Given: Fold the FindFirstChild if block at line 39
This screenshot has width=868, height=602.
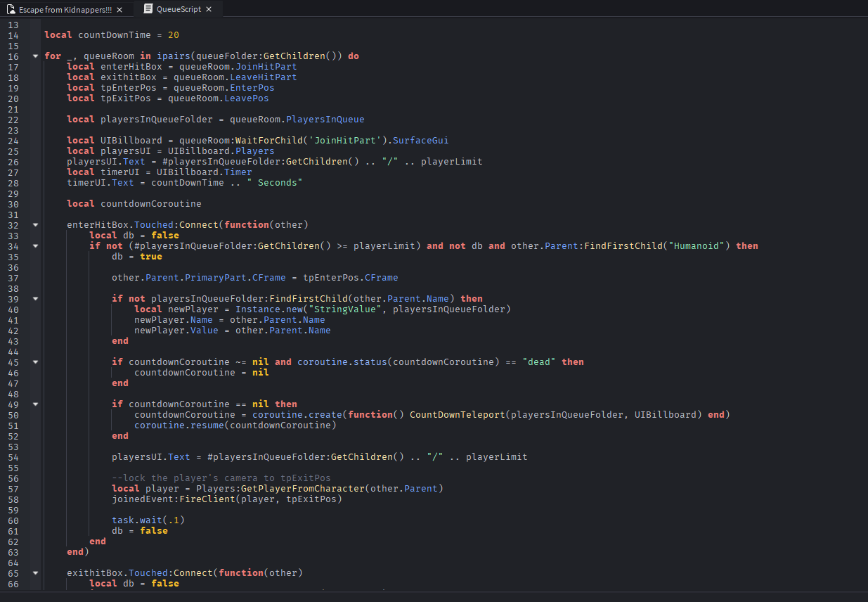Looking at the screenshot, I should [x=35, y=299].
